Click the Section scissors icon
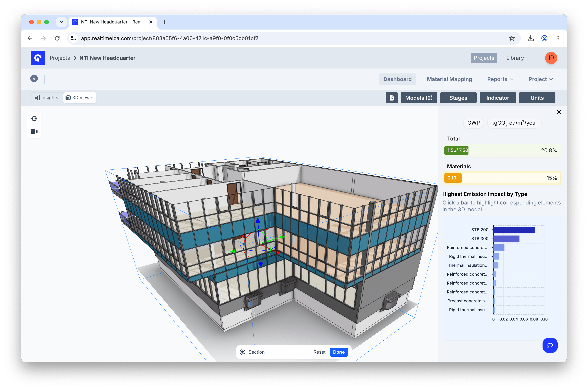 pyautogui.click(x=243, y=352)
